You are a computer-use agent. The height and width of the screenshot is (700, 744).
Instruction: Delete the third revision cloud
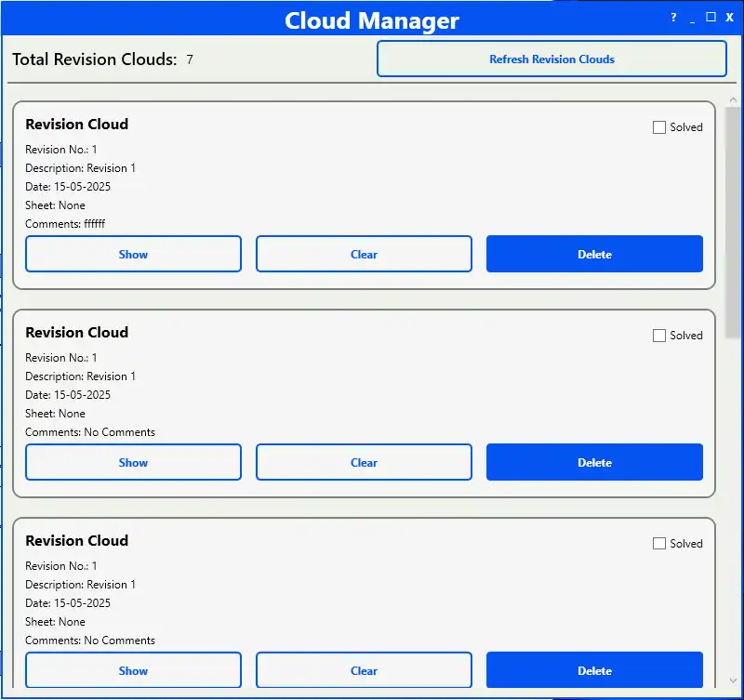click(x=594, y=670)
